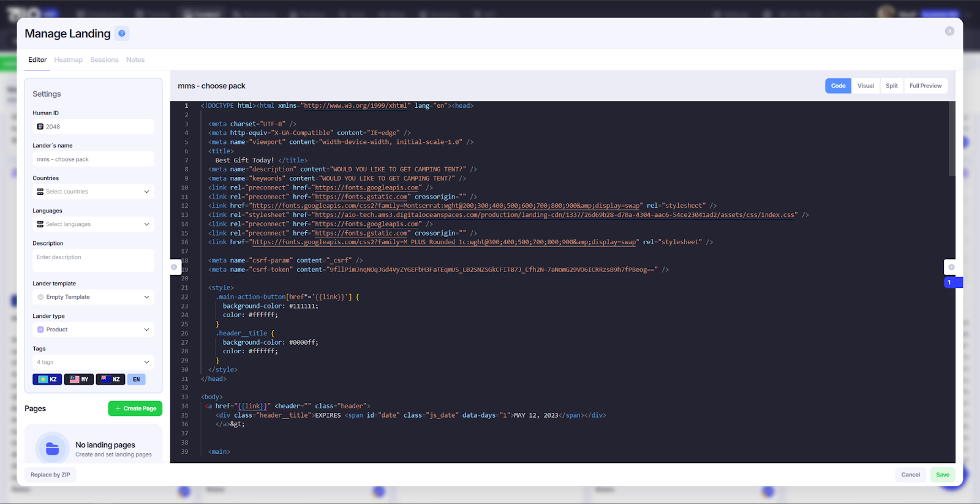Select the MY flag tag
The image size is (980, 504).
click(x=79, y=379)
